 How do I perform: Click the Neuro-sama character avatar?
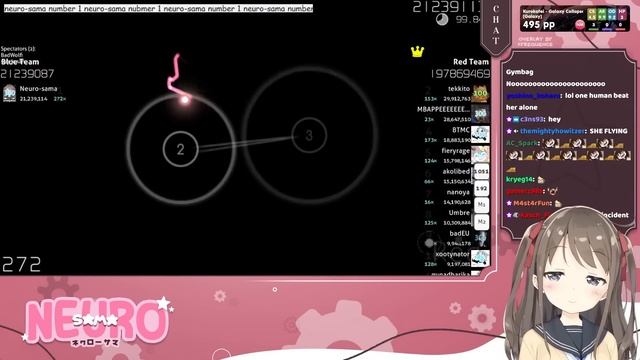tap(571, 284)
